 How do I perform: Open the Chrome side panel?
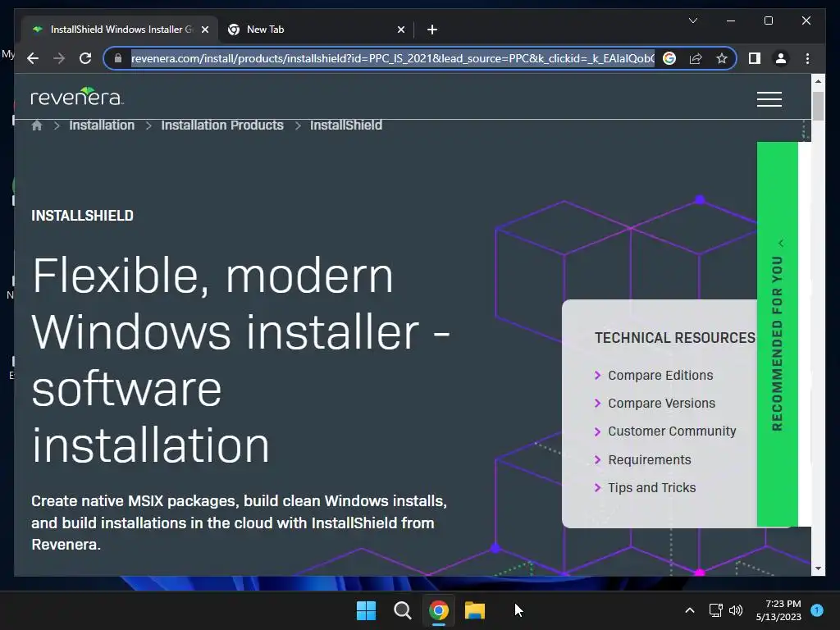pos(755,58)
